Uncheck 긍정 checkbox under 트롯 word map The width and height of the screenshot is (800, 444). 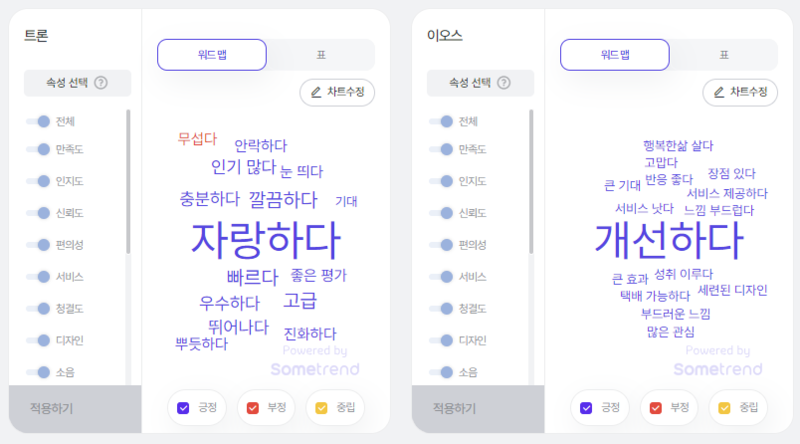click(183, 408)
